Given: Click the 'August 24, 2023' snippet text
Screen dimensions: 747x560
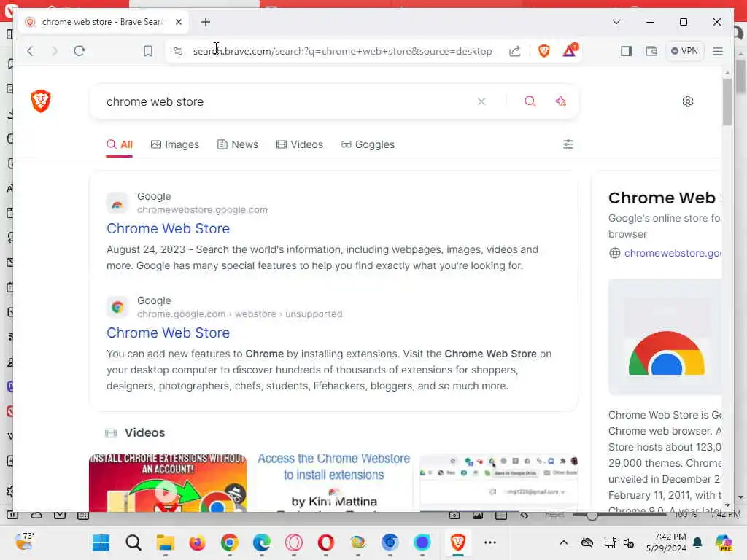Looking at the screenshot, I should click(146, 249).
